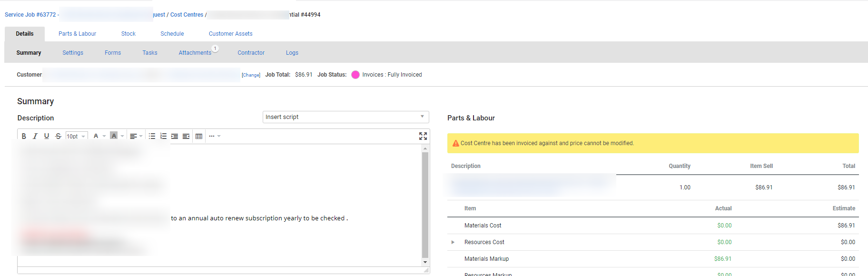Expand the Resources Cost row
The width and height of the screenshot is (868, 276).
point(453,242)
